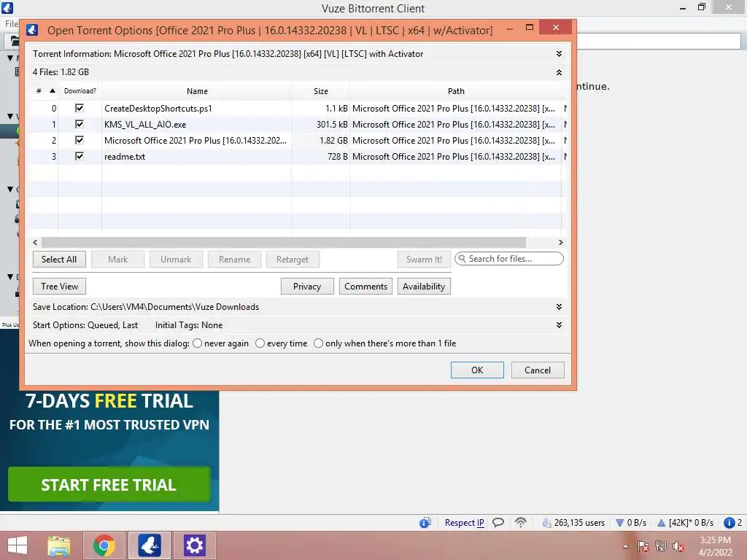Click the horizontal scrollbar thumb in file list

[284, 242]
